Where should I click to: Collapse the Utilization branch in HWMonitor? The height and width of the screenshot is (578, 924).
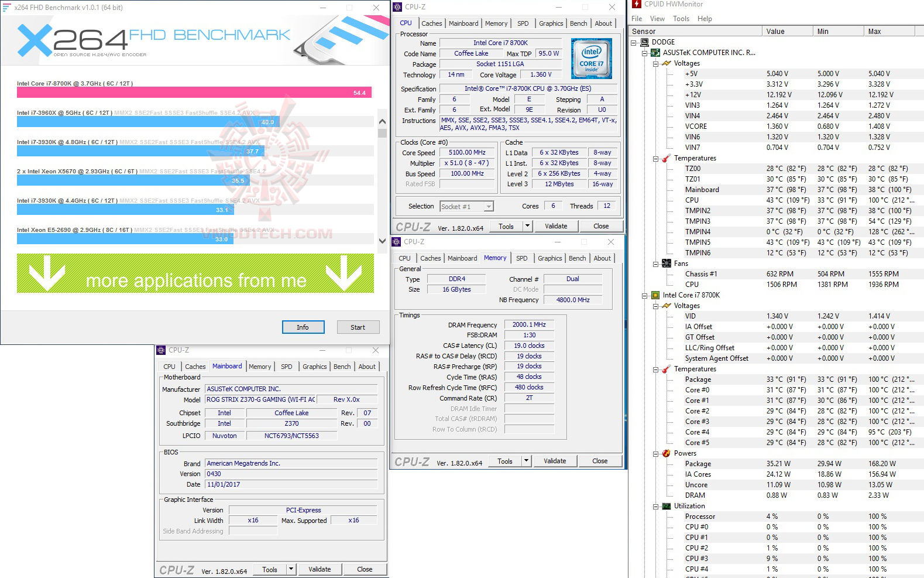click(x=655, y=506)
